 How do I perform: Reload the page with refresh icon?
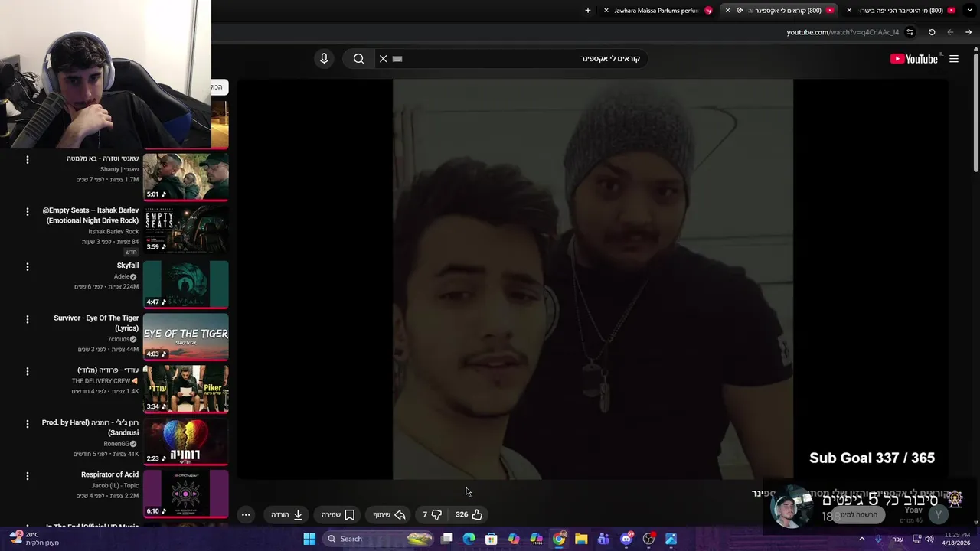click(932, 32)
